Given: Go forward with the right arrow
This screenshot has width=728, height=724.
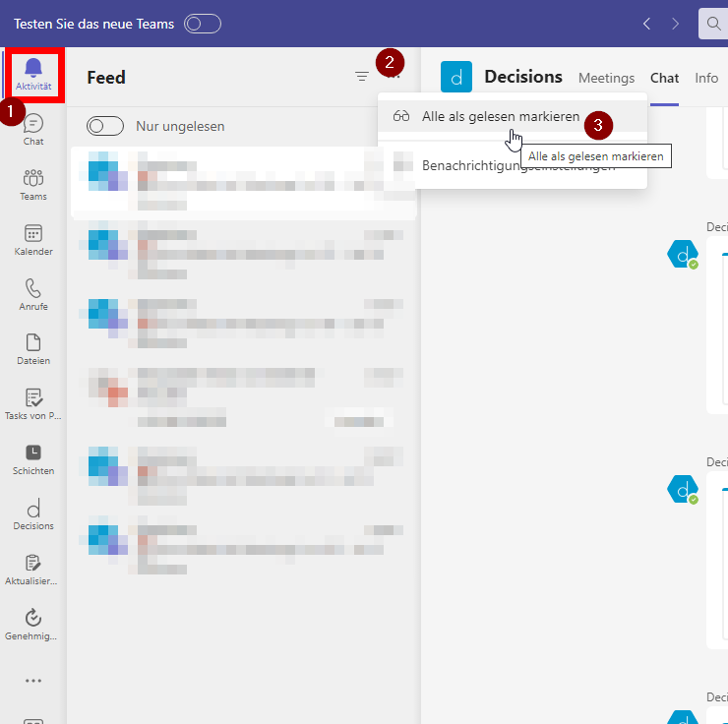Looking at the screenshot, I should click(x=676, y=24).
